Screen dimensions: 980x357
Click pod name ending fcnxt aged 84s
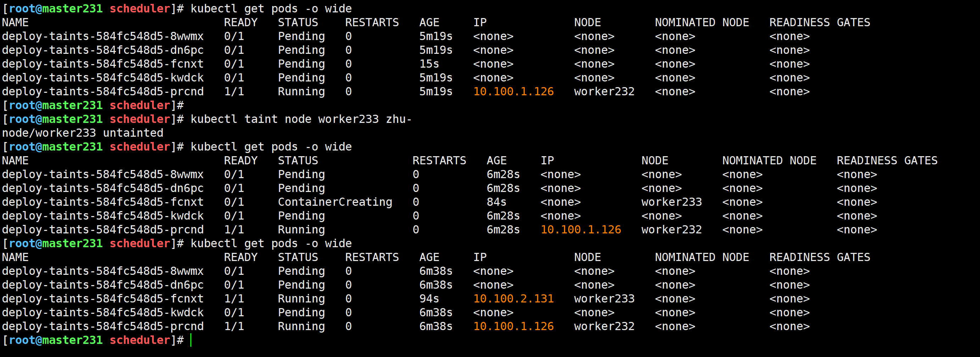click(103, 202)
